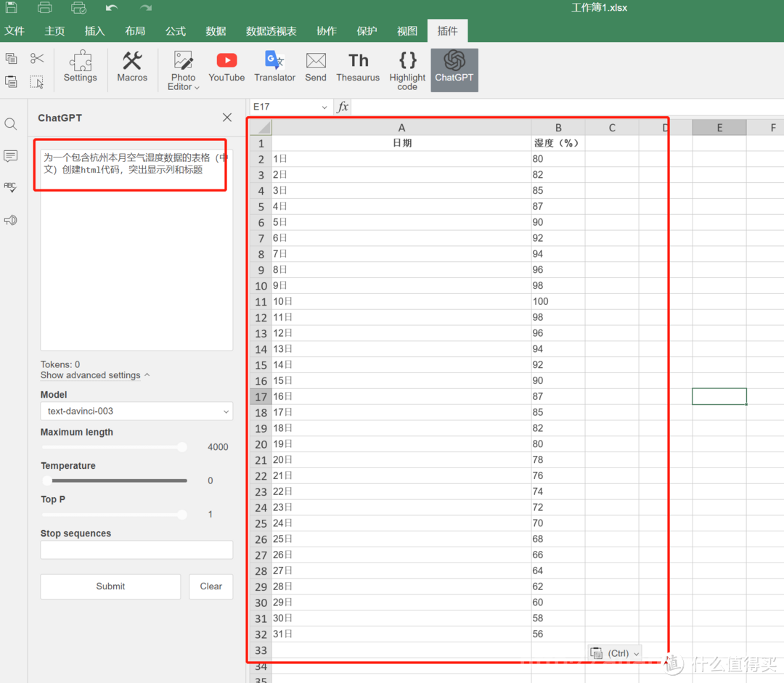Click the Paste icon in ribbon
784x683 pixels.
[11, 81]
